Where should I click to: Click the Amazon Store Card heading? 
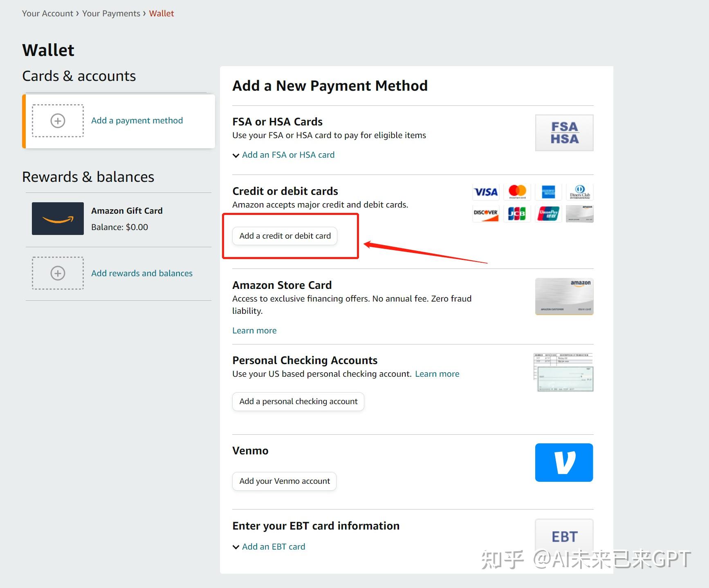click(x=282, y=285)
